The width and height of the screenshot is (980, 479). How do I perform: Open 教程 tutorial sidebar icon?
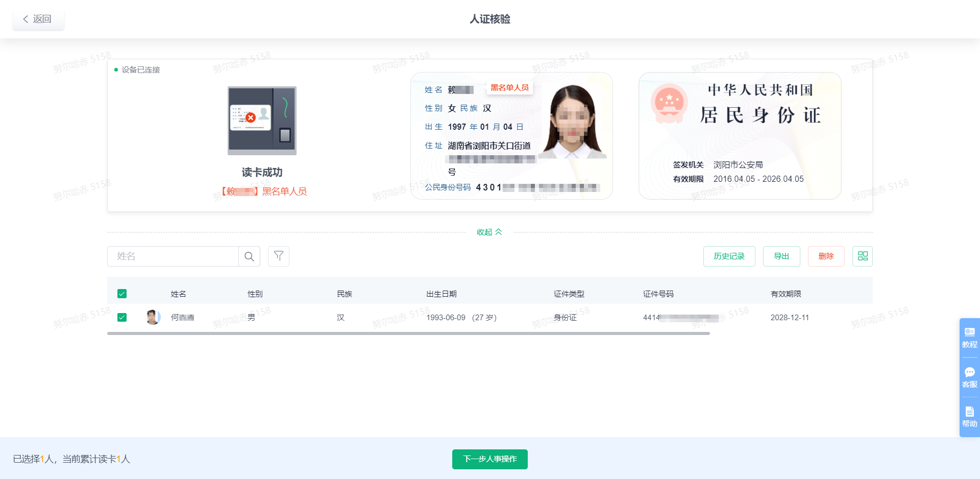click(970, 338)
